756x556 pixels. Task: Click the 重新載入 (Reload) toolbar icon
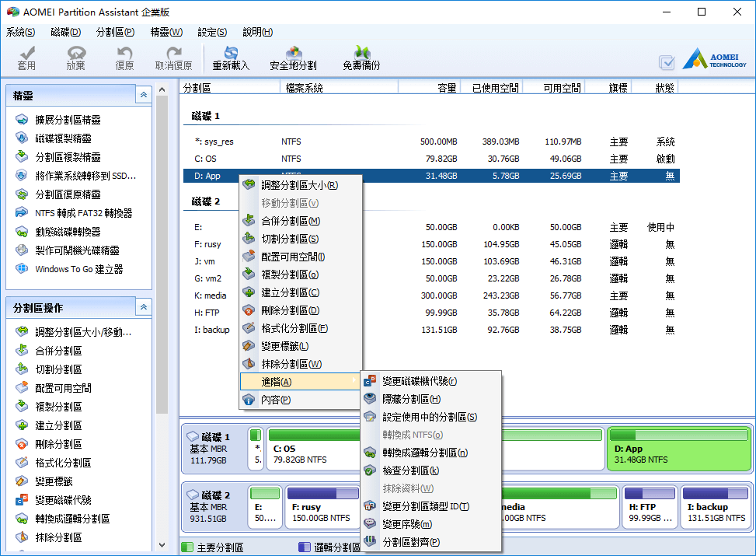[x=231, y=58]
